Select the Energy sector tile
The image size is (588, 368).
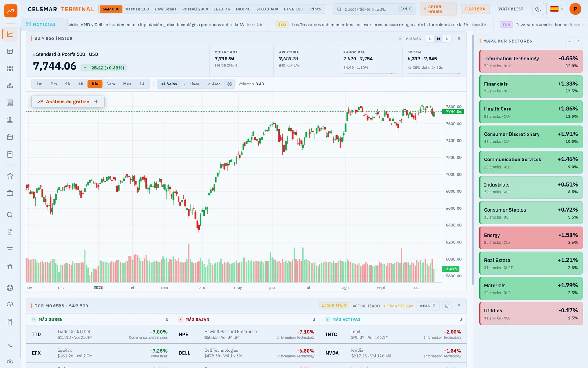pyautogui.click(x=531, y=238)
